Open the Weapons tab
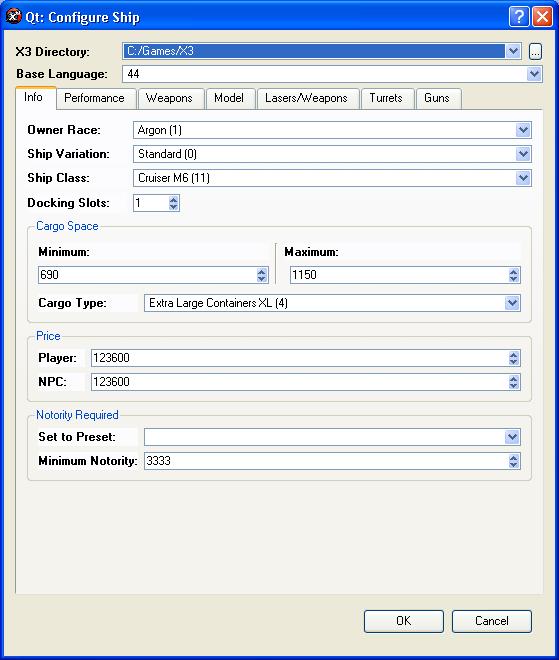559x660 pixels. point(169,98)
